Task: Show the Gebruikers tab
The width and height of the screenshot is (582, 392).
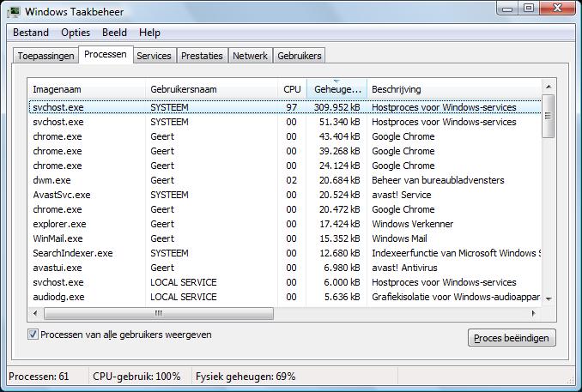Action: coord(300,56)
